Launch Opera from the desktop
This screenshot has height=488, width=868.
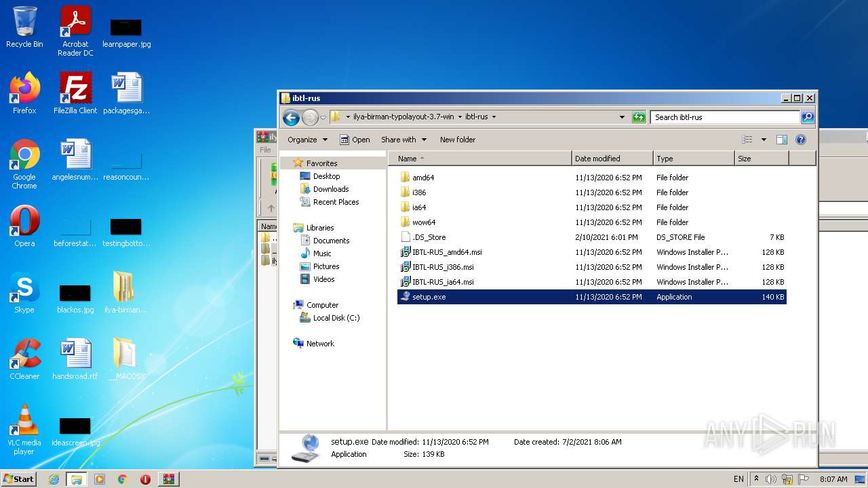point(24,226)
